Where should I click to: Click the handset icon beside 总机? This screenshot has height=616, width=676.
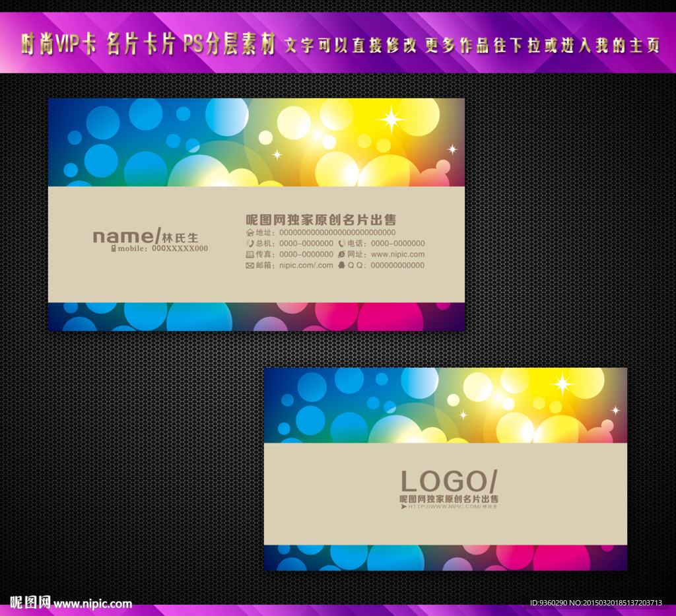pyautogui.click(x=250, y=244)
